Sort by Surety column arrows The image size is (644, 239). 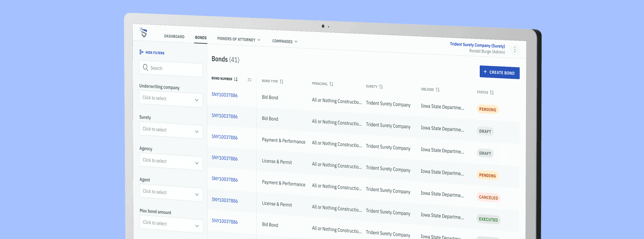click(381, 87)
